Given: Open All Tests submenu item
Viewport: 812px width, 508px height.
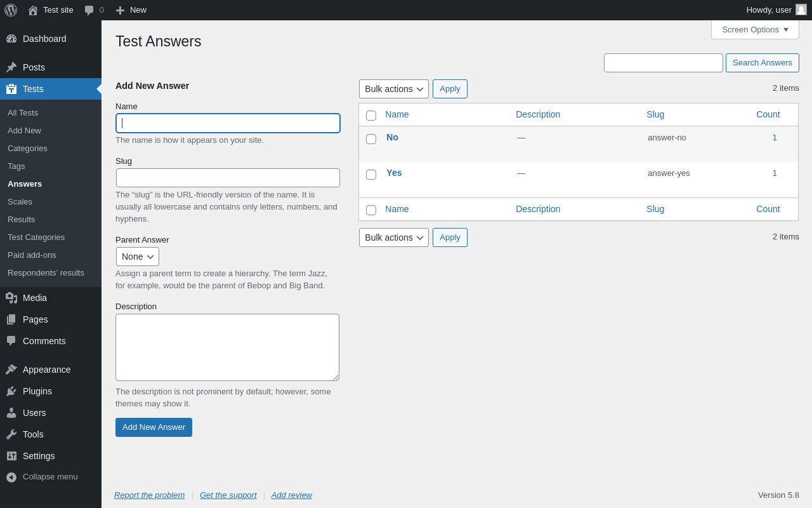Looking at the screenshot, I should point(23,113).
